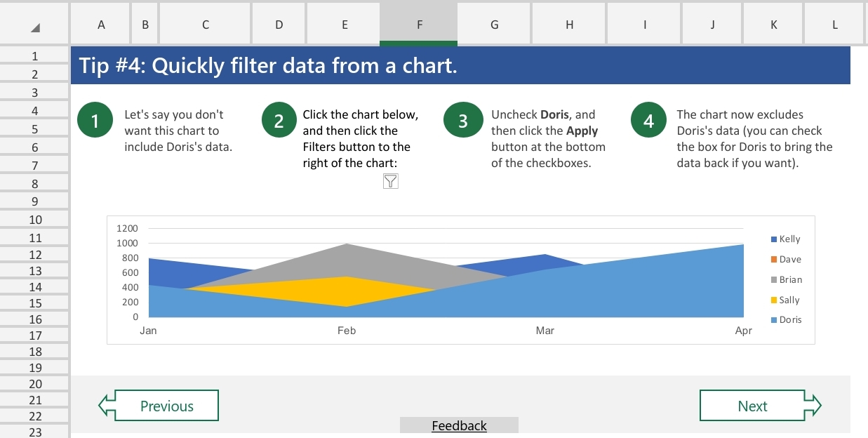Toggle the Brian legend entry
The height and width of the screenshot is (438, 868).
[790, 279]
